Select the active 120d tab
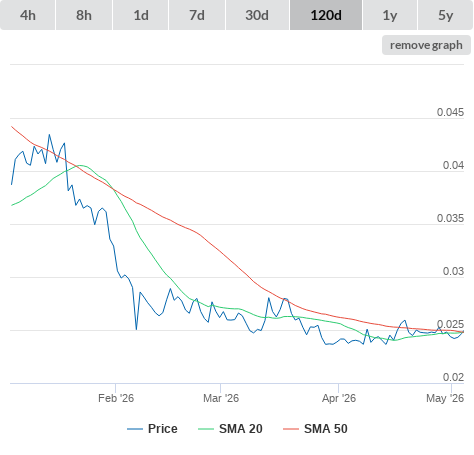 326,15
